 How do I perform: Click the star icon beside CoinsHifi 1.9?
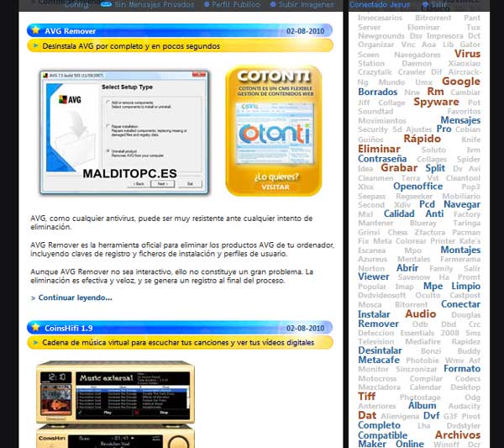click(x=35, y=328)
